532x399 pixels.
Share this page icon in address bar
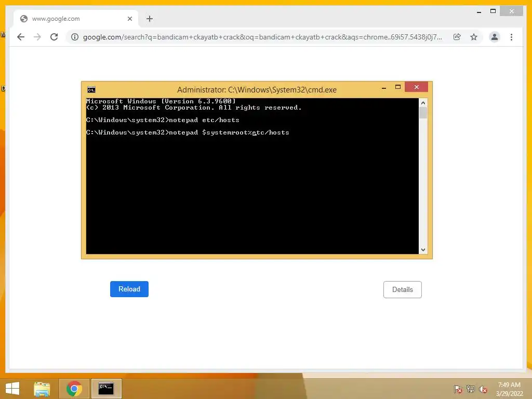click(x=457, y=37)
